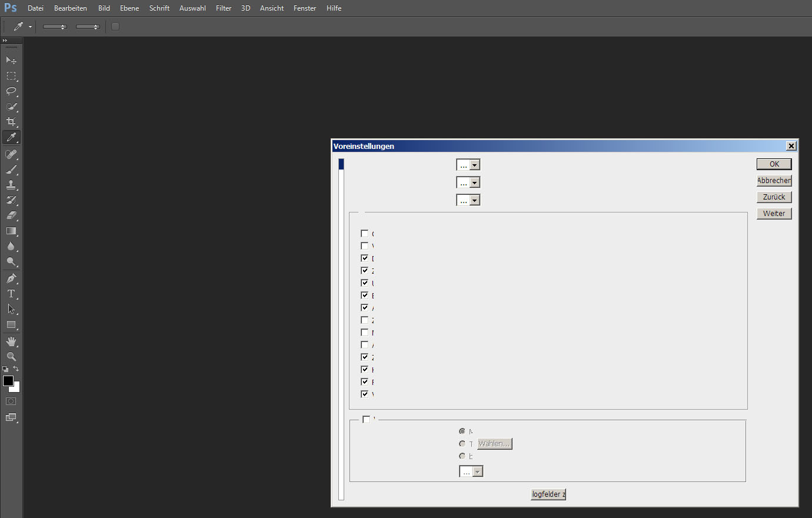The image size is (812, 518).
Task: Open the topmost dropdown in Voreinstellungen
Action: 468,165
